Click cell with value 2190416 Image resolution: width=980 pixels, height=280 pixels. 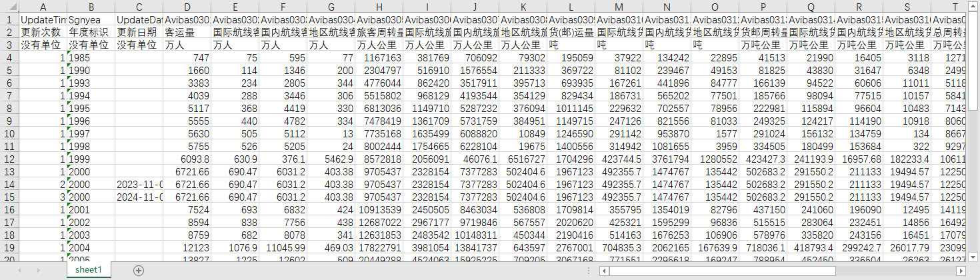(571, 235)
